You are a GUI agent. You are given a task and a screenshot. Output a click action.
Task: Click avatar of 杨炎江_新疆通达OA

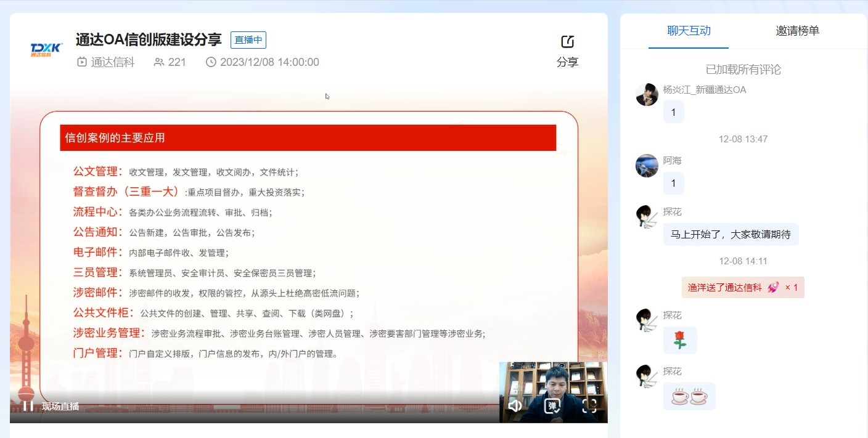(647, 94)
